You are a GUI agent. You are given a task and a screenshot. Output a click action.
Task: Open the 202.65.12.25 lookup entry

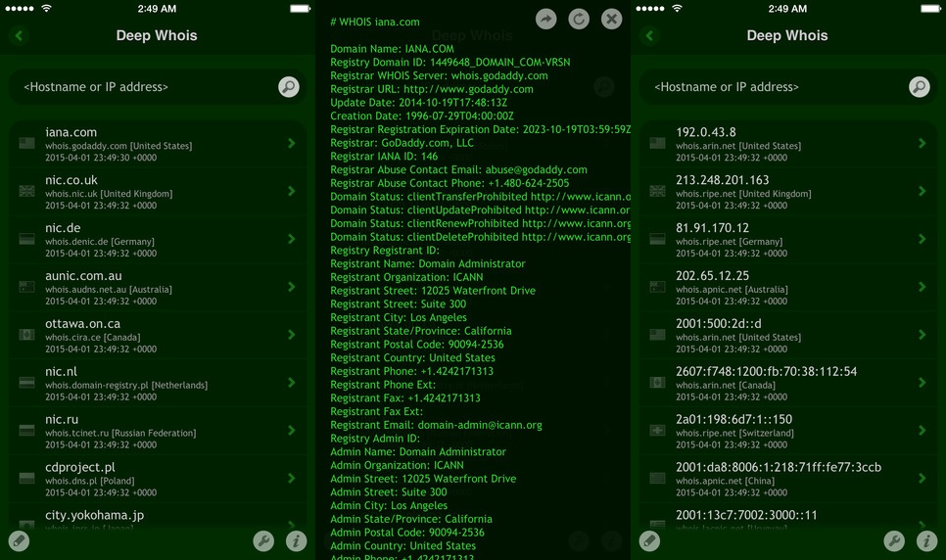(x=788, y=287)
